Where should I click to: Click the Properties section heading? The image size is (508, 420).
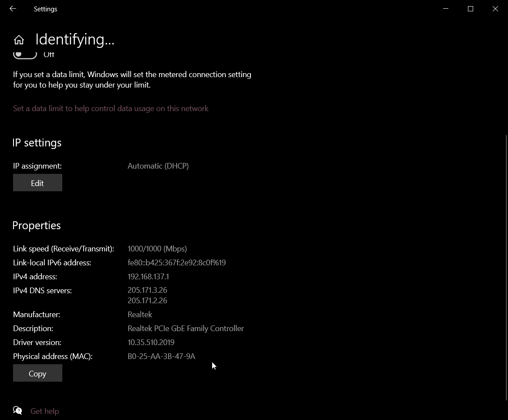tap(37, 225)
